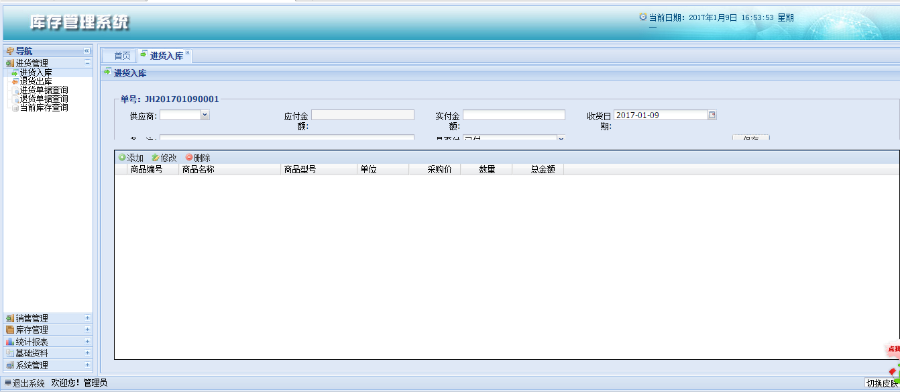Open 当前库存查询 in the tree
Screen dimensions: 900x392
pyautogui.click(x=44, y=107)
